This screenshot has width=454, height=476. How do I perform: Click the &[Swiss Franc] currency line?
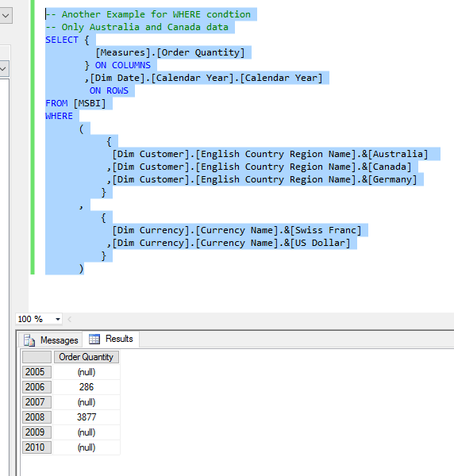tap(237, 230)
